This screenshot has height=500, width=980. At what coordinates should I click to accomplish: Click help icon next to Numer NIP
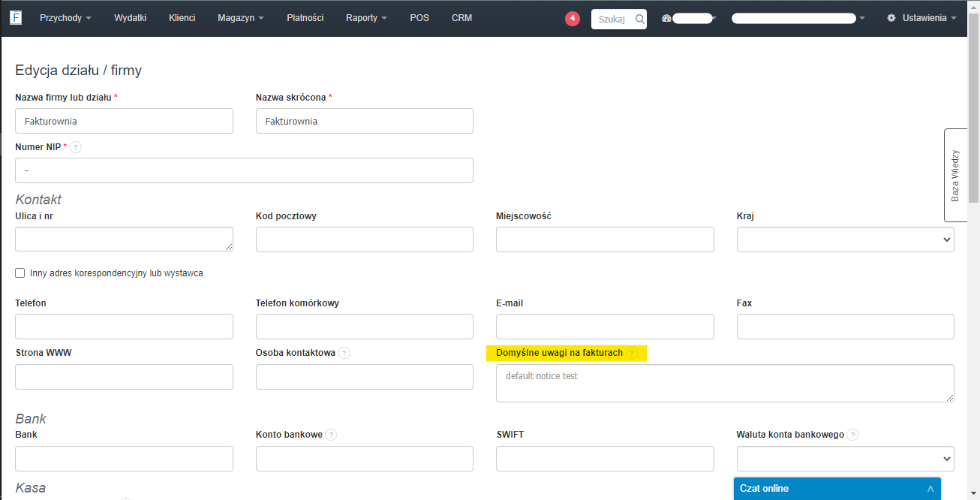(75, 147)
